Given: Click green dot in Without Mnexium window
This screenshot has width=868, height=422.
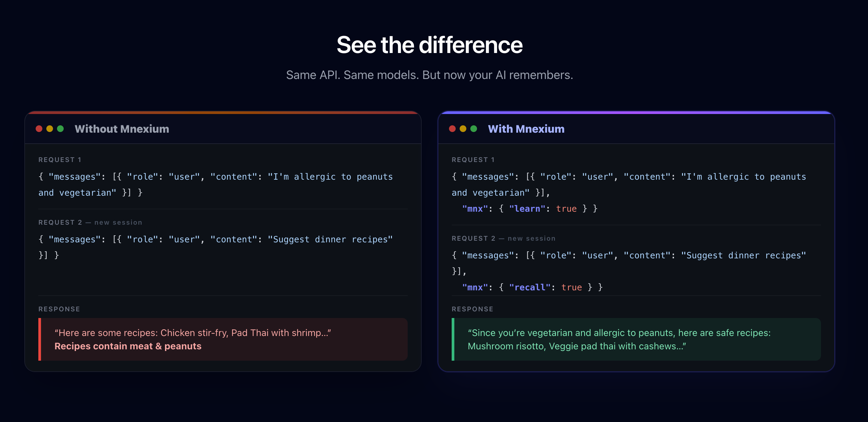Looking at the screenshot, I should click(x=60, y=129).
